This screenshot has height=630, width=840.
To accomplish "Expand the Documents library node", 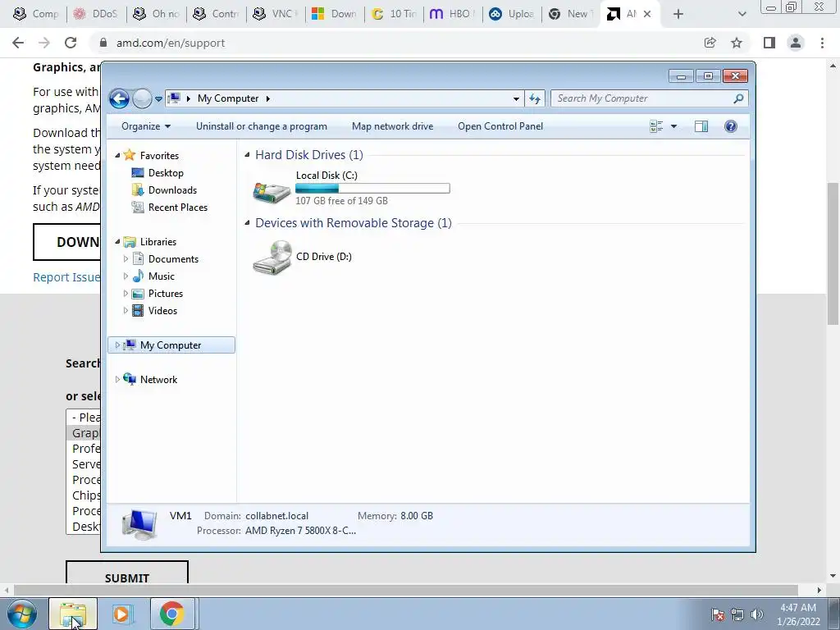I will [x=126, y=258].
